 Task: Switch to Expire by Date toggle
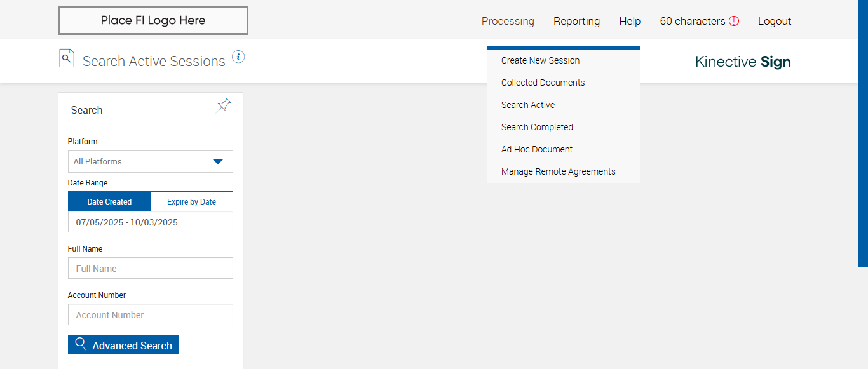tap(191, 201)
